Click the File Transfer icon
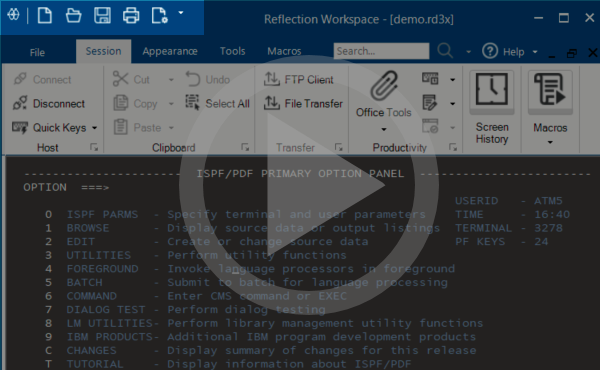 tap(272, 103)
